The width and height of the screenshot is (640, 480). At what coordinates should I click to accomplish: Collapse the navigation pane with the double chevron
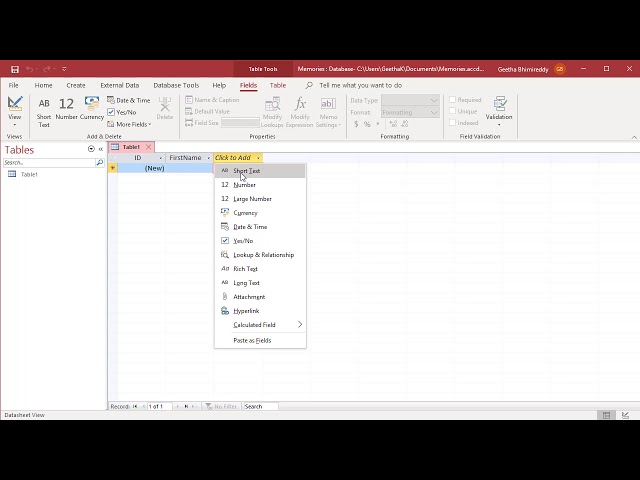click(101, 149)
